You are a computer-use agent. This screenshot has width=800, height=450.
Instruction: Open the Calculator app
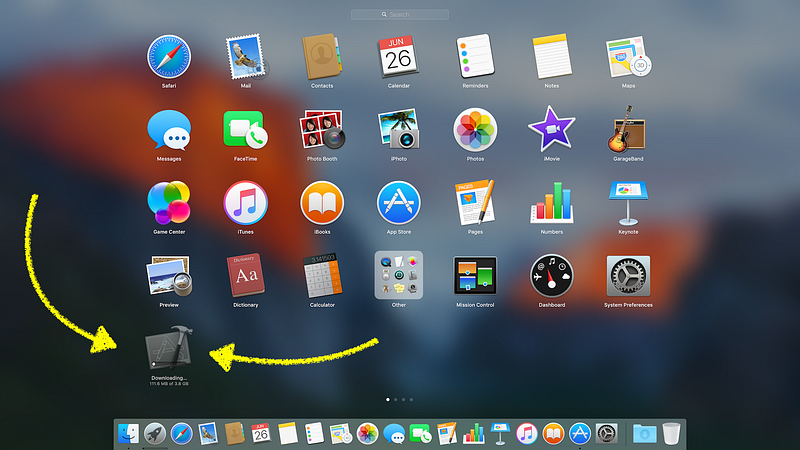pos(322,276)
